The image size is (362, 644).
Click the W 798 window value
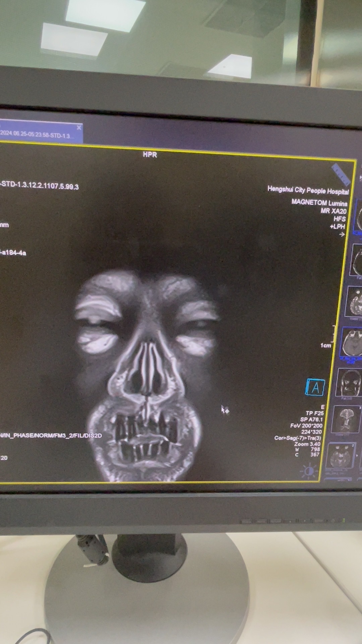[x=307, y=449]
